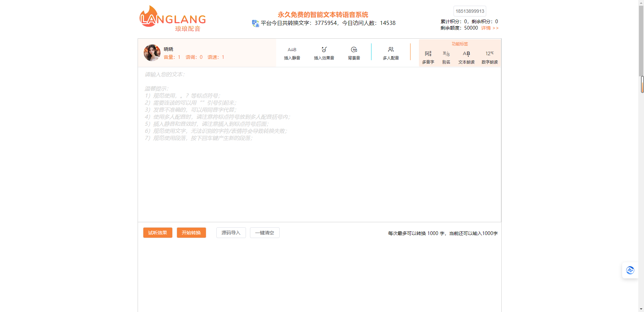This screenshot has height=312, width=644.
Task: Choose the Text Reading (文本朗读) icon
Action: click(x=466, y=54)
